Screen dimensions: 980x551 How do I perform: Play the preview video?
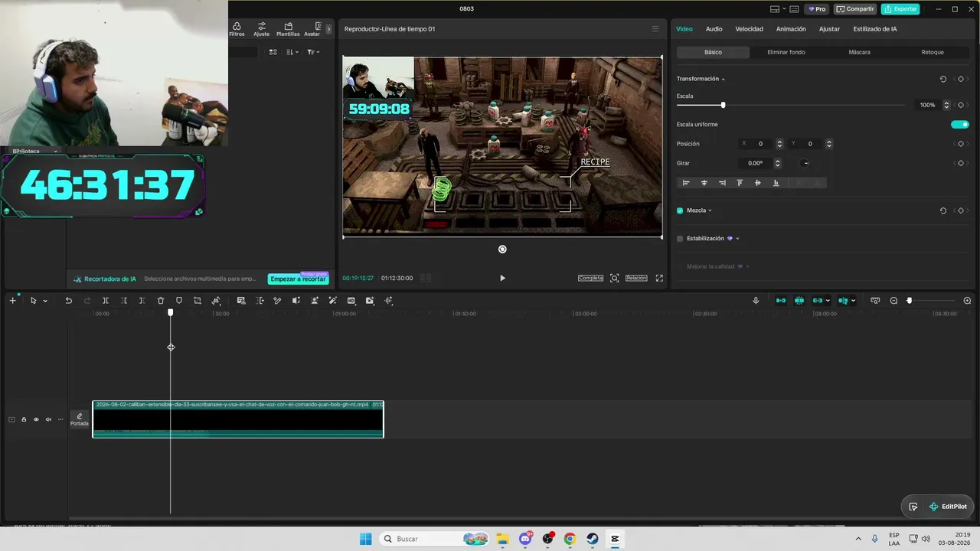pos(502,279)
